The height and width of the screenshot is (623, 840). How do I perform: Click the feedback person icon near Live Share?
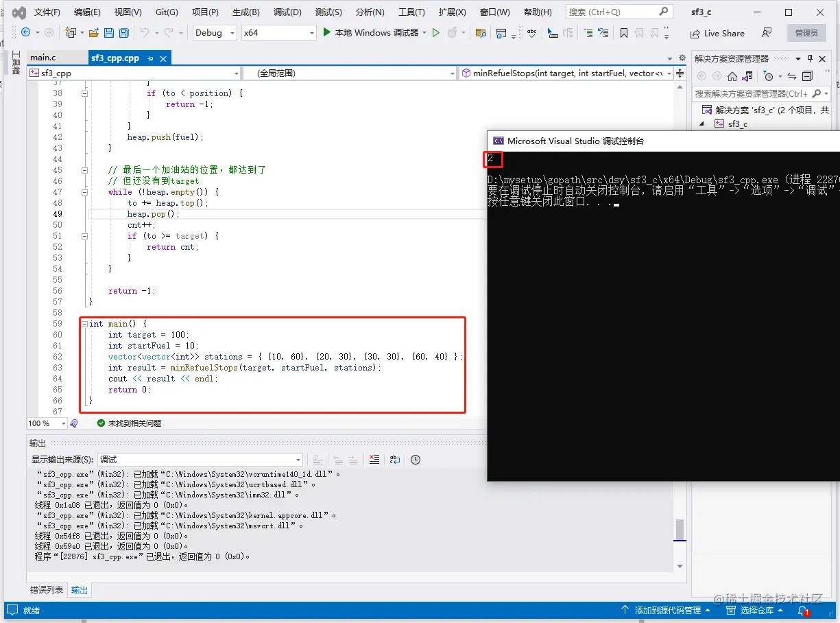(767, 32)
